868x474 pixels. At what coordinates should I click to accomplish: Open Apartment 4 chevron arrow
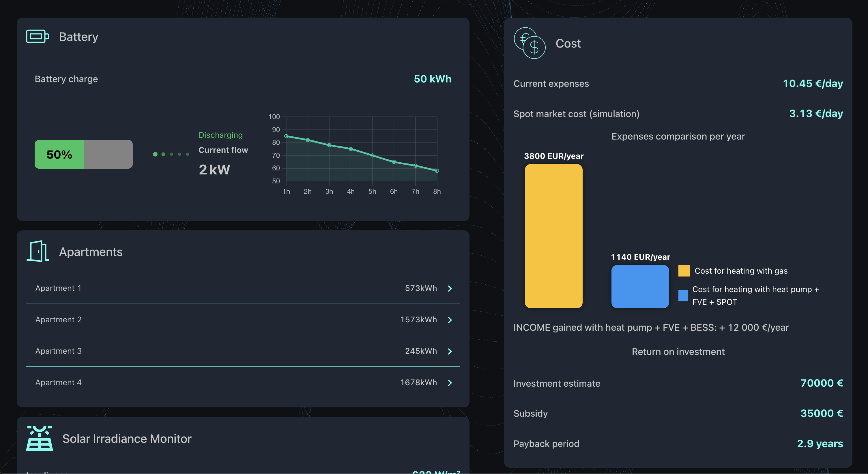click(450, 383)
